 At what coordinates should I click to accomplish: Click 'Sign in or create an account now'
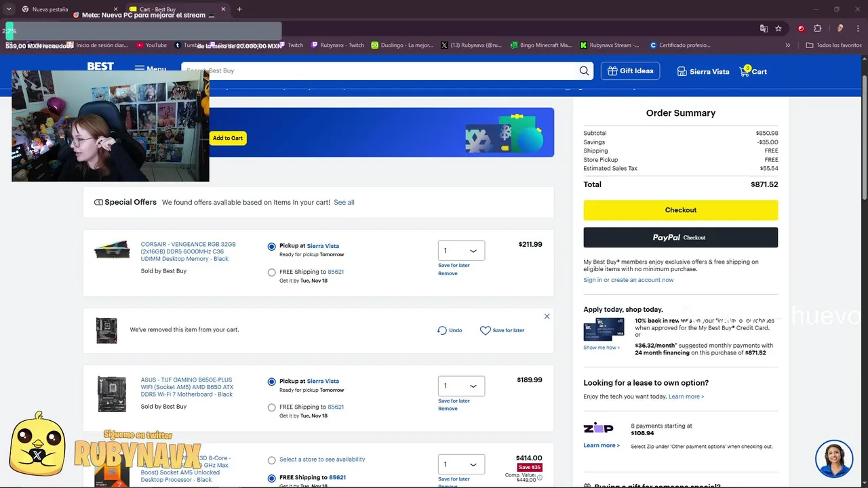click(x=629, y=280)
